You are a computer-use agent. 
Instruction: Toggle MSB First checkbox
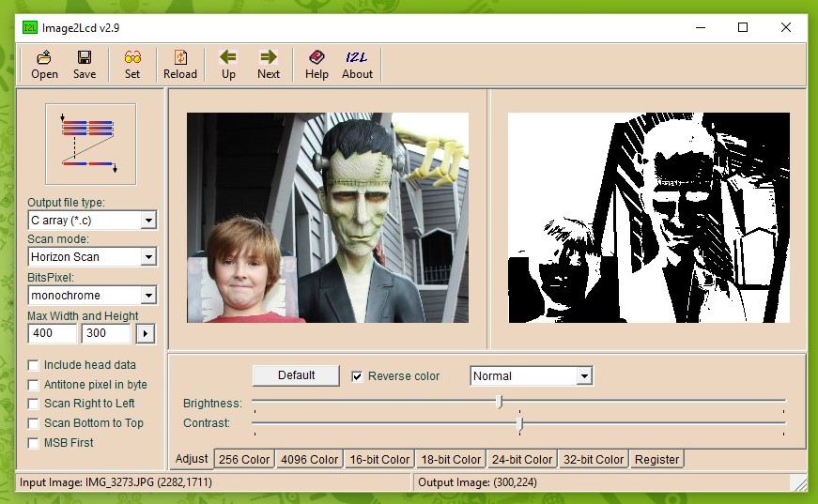pyautogui.click(x=33, y=443)
